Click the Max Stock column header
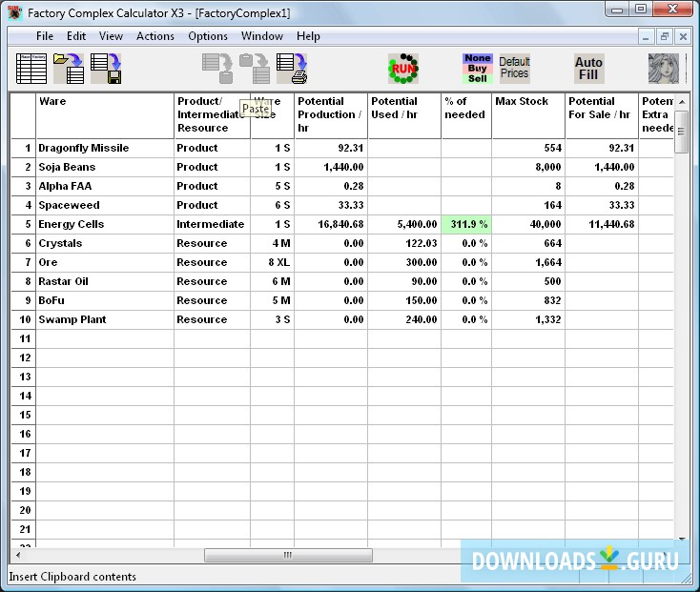700x592 pixels. (528, 115)
